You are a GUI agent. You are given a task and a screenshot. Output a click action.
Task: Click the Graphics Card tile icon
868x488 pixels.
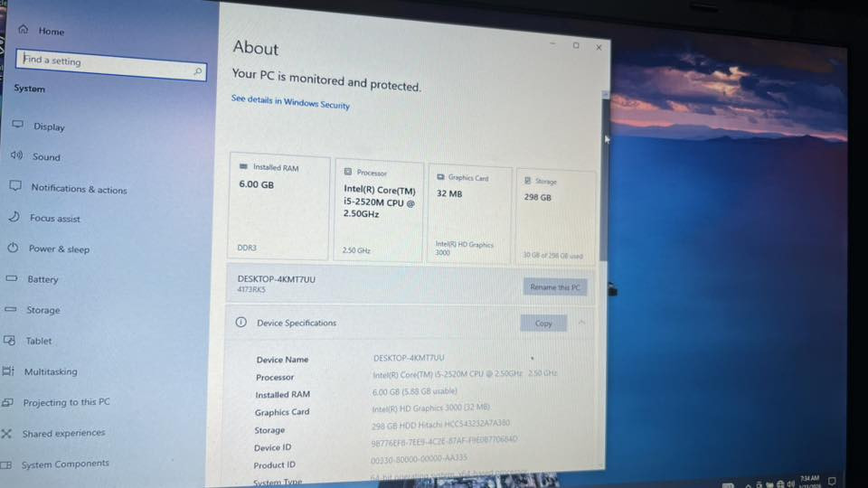440,176
